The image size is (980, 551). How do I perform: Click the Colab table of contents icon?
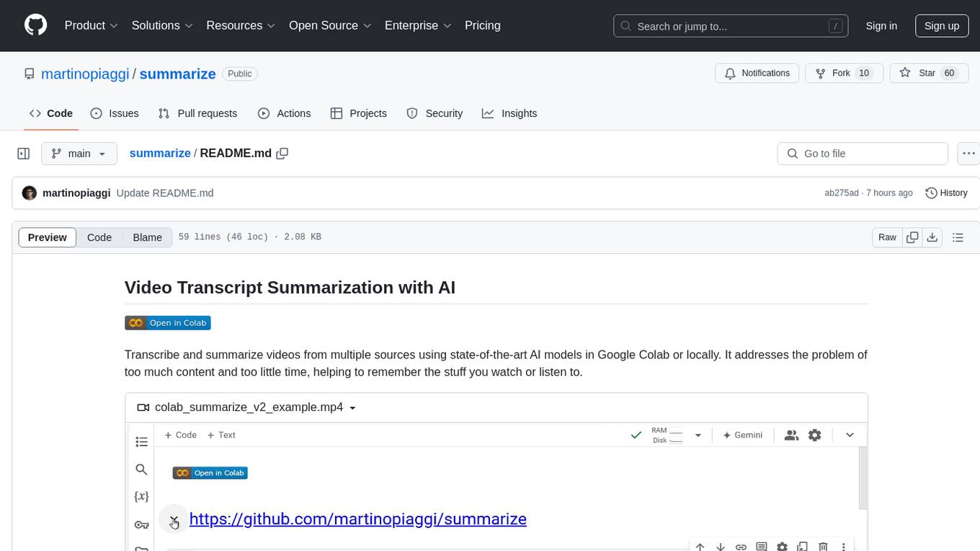pos(142,441)
